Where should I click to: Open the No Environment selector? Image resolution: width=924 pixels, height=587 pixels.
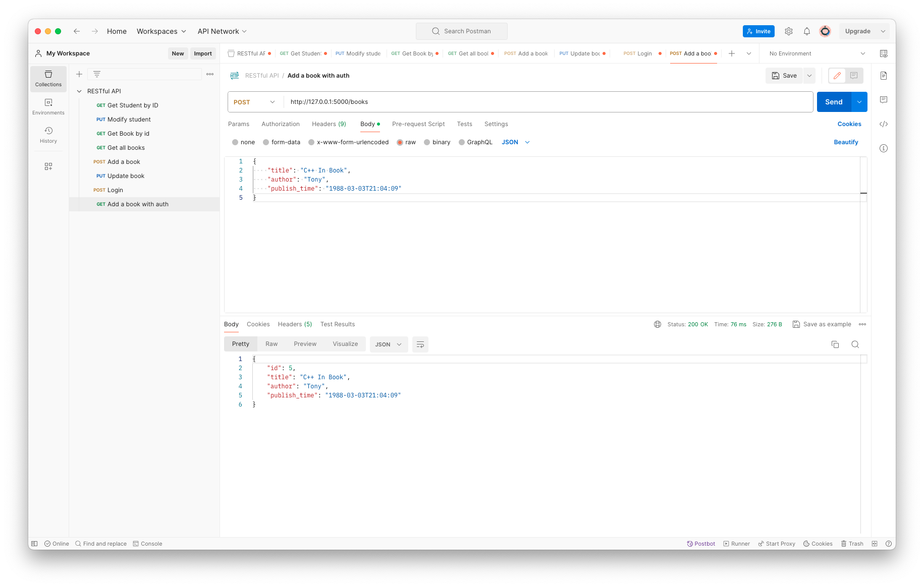point(817,53)
